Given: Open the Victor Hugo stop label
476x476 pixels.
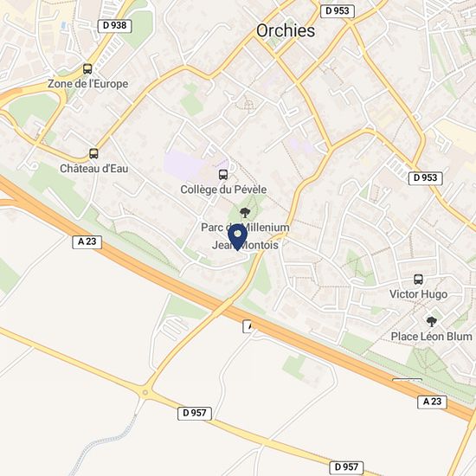Looking at the screenshot, I should (418, 294).
